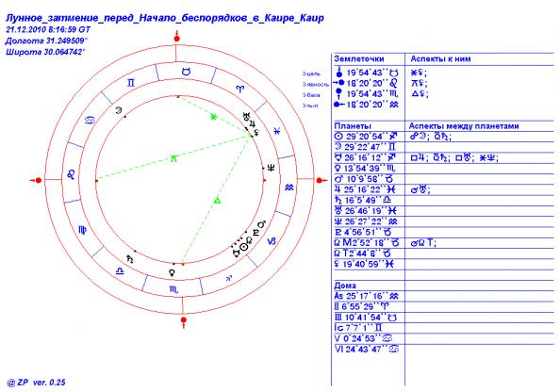Click the 'Широта 30.064742°' line

coord(45,52)
